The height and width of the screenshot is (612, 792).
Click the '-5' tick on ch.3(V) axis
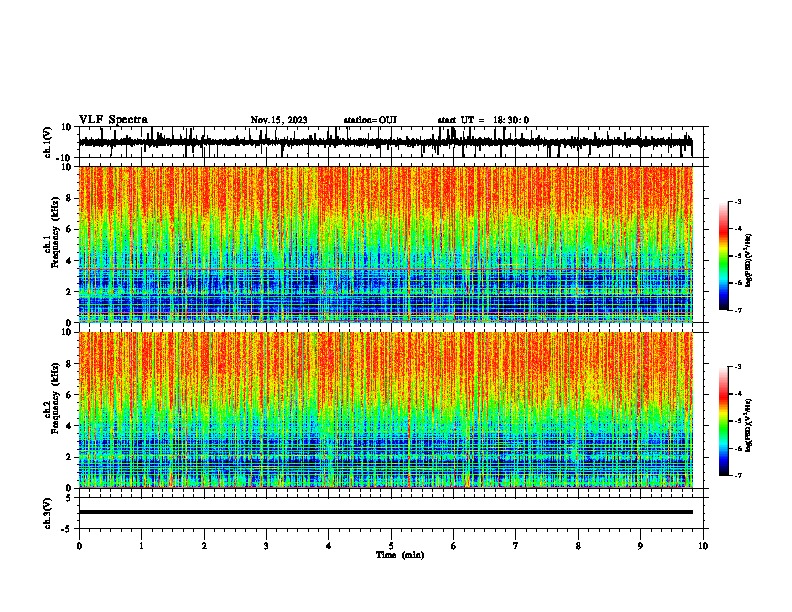click(x=67, y=529)
